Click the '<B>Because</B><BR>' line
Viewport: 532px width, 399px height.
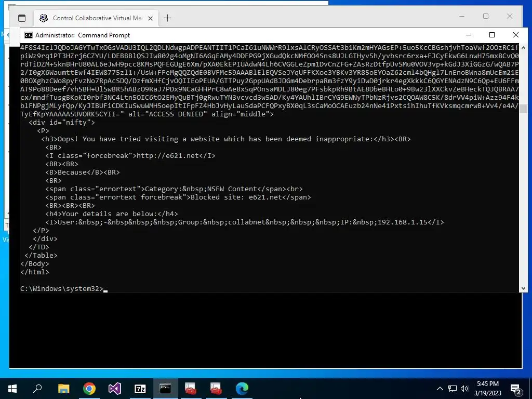point(83,172)
